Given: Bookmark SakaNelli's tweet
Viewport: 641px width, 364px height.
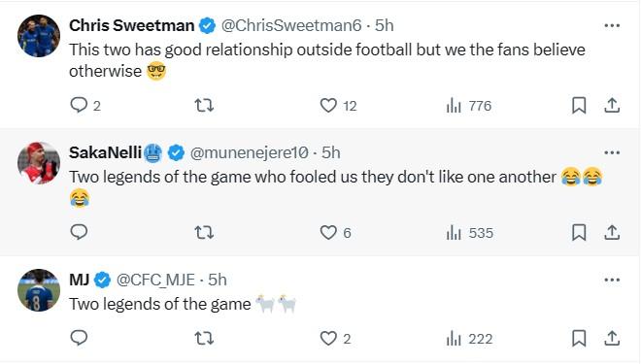Looking at the screenshot, I should coord(579,232).
